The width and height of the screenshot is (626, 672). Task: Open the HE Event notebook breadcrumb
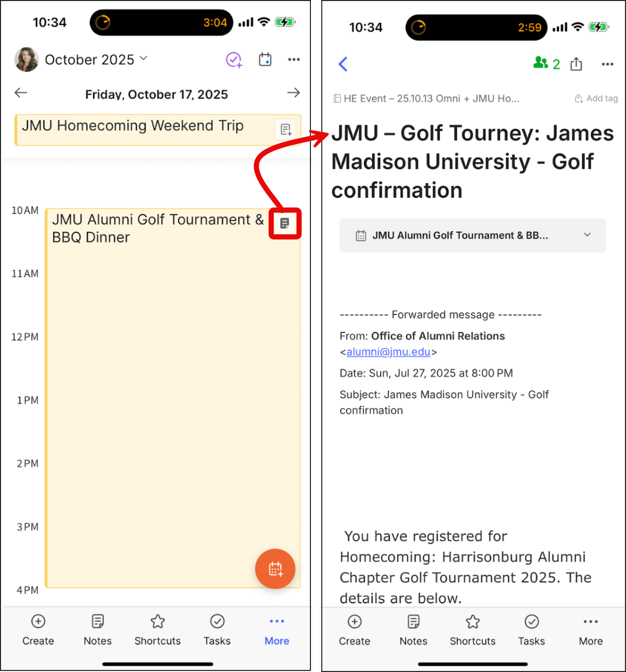coord(427,99)
